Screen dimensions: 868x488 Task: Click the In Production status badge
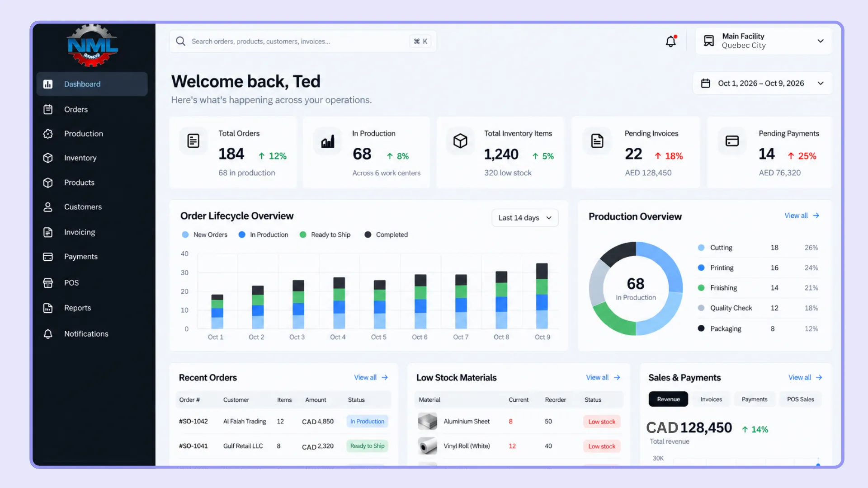[x=367, y=421]
